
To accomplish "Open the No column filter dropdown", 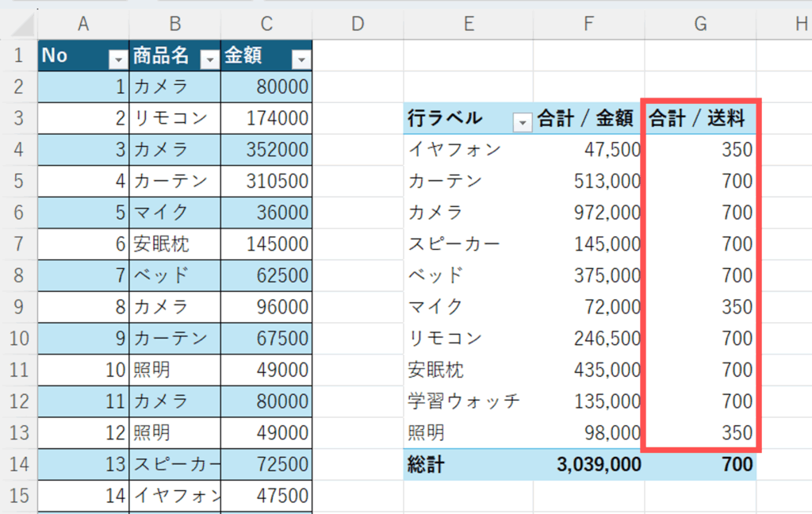I will pyautogui.click(x=117, y=59).
